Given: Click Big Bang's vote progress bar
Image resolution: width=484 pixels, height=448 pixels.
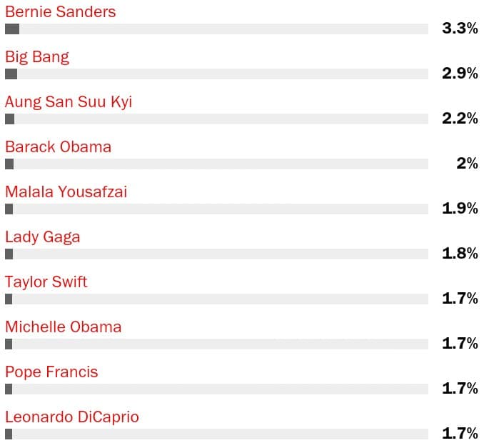Looking at the screenshot, I should click(216, 74).
